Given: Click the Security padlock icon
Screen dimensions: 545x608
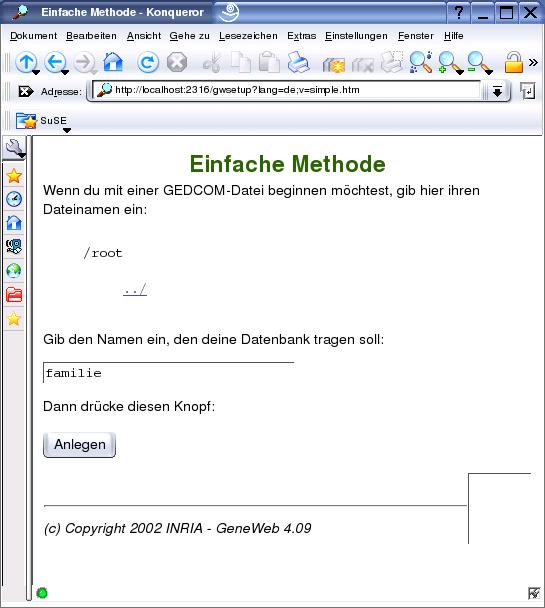Looking at the screenshot, I should click(x=514, y=62).
